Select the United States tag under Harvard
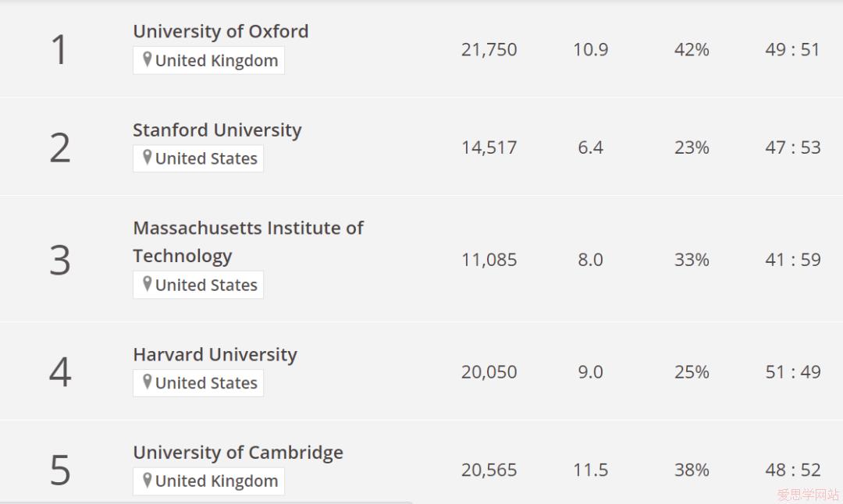The image size is (843, 504). tap(198, 383)
